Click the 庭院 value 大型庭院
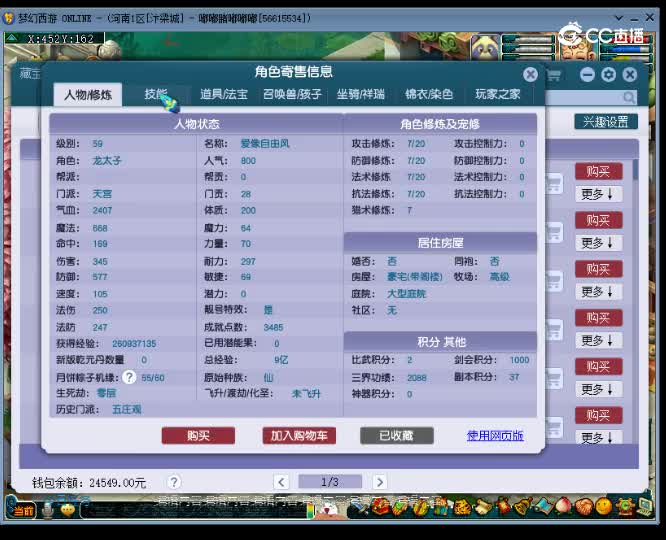Image resolution: width=666 pixels, height=540 pixels. click(x=406, y=294)
